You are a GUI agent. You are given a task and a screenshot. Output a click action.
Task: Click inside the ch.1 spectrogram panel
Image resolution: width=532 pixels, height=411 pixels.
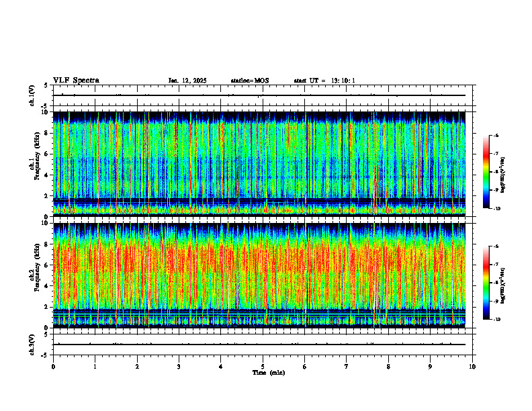(x=259, y=164)
